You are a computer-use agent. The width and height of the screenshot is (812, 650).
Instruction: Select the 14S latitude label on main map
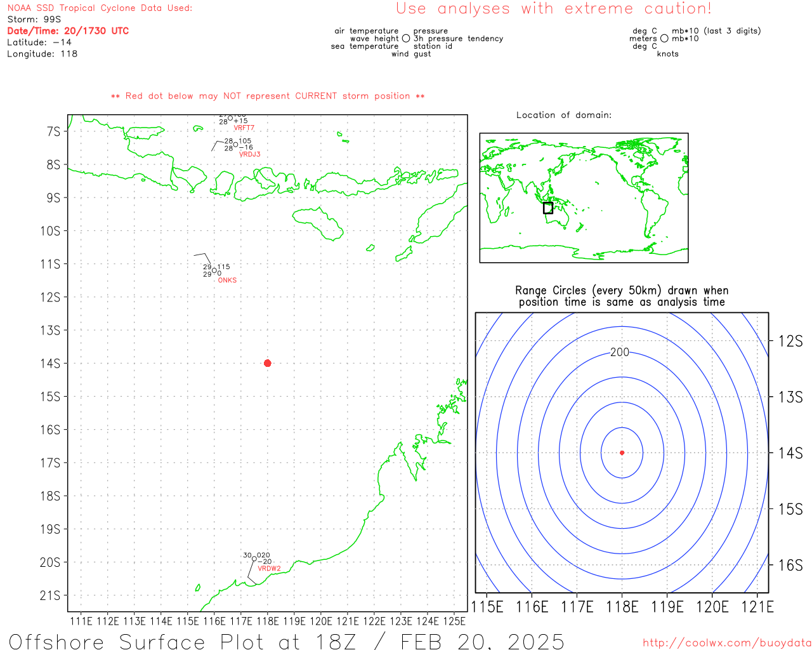(x=50, y=364)
